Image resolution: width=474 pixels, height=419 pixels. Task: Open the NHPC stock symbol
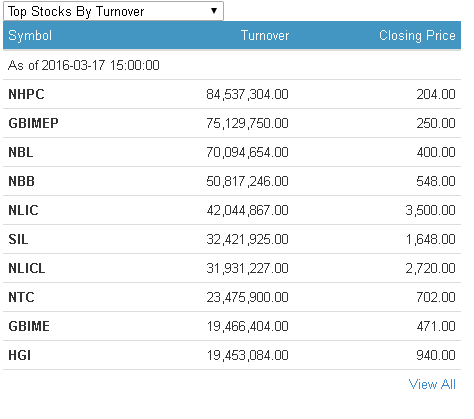(26, 94)
